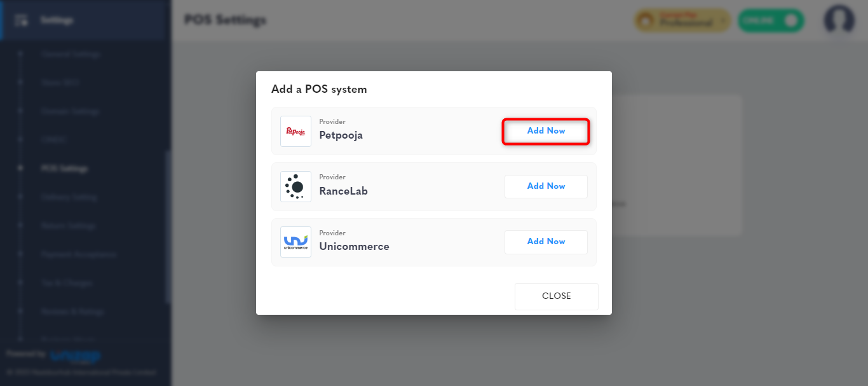Select the Petpooja provider row

[434, 131]
